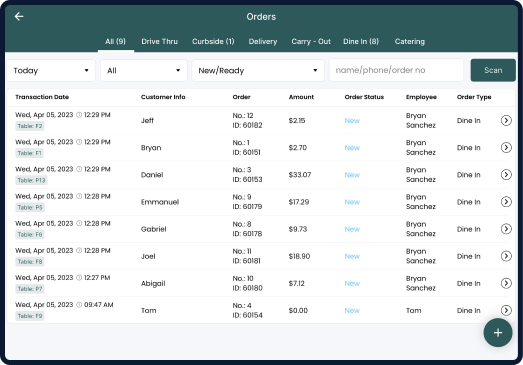Focus the name/phone/order no search field
The height and width of the screenshot is (365, 523).
(x=396, y=70)
